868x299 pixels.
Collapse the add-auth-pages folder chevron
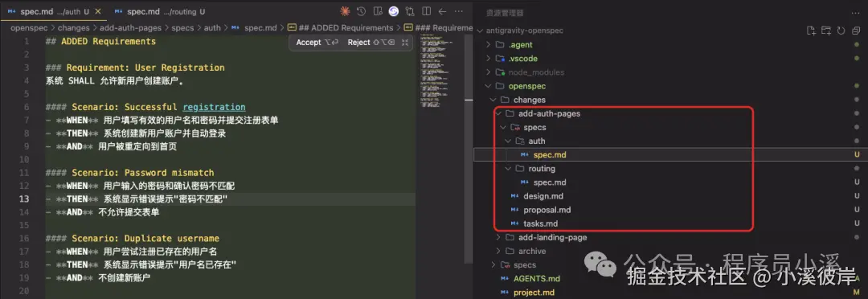(x=498, y=113)
